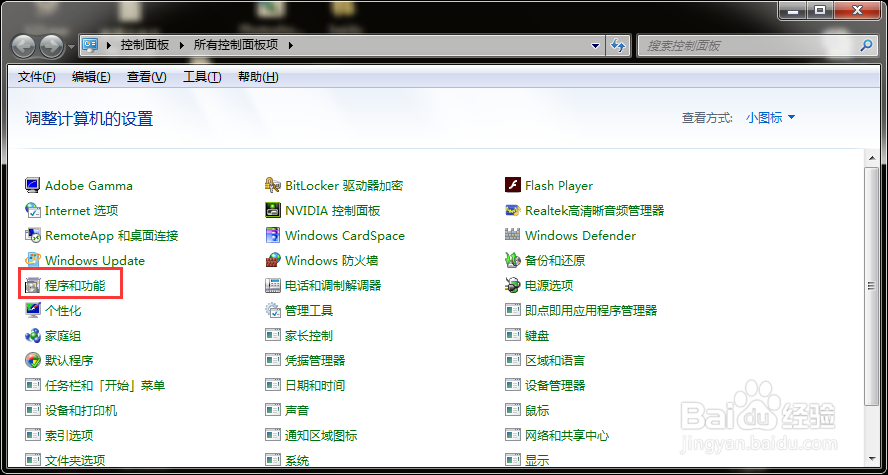Click the vertical scrollbar thumb
Image resolution: width=888 pixels, height=475 pixels.
(871, 286)
